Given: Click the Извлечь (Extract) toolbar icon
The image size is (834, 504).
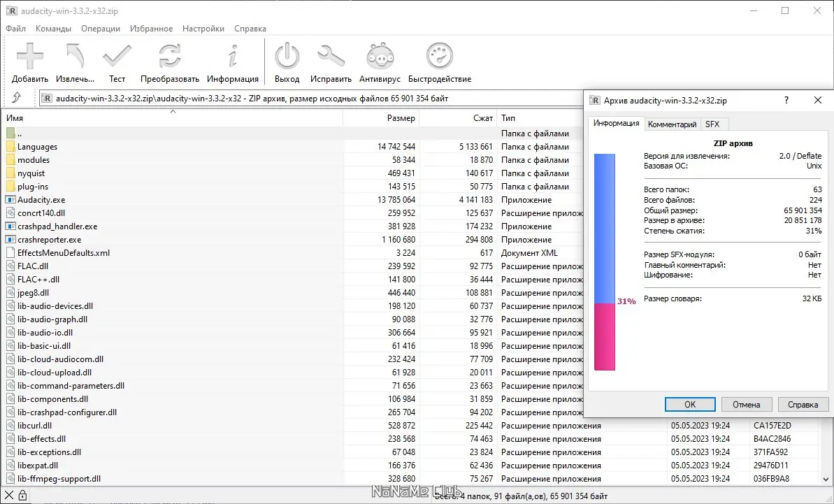Looking at the screenshot, I should click(x=75, y=56).
